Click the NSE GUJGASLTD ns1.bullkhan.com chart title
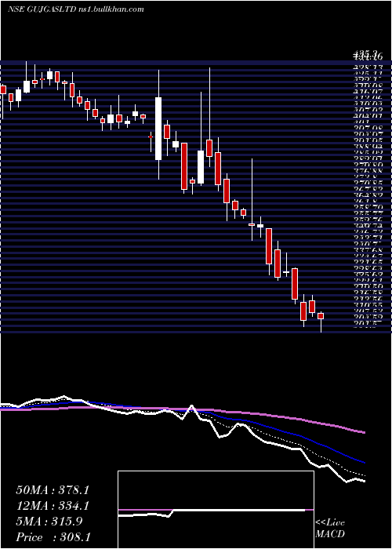The image size is (392, 549). pos(75,9)
